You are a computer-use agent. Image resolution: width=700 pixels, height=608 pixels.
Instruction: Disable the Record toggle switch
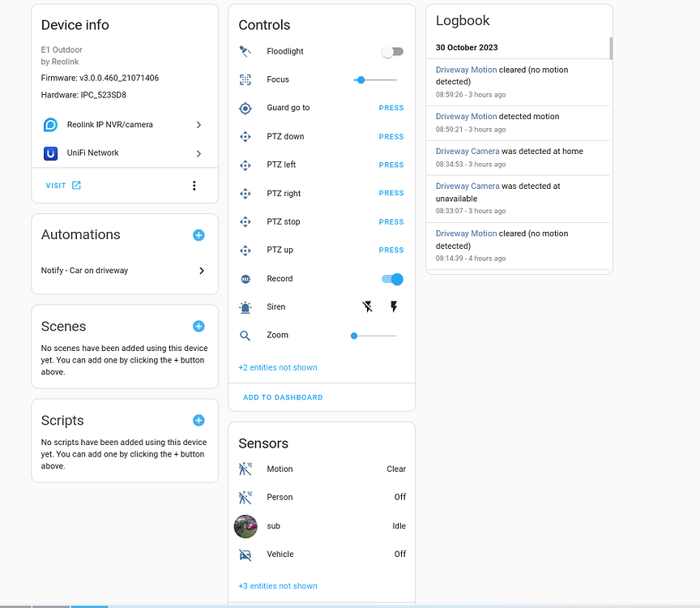pyautogui.click(x=392, y=278)
